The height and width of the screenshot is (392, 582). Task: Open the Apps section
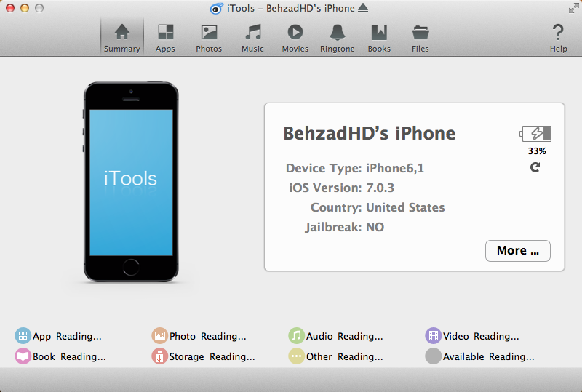pos(165,38)
